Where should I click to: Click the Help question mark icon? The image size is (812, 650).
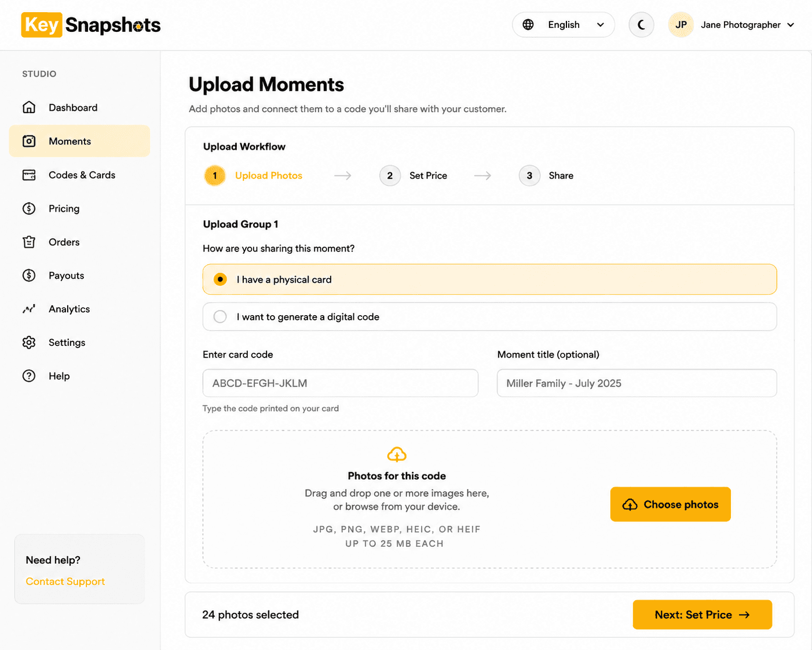pyautogui.click(x=29, y=376)
